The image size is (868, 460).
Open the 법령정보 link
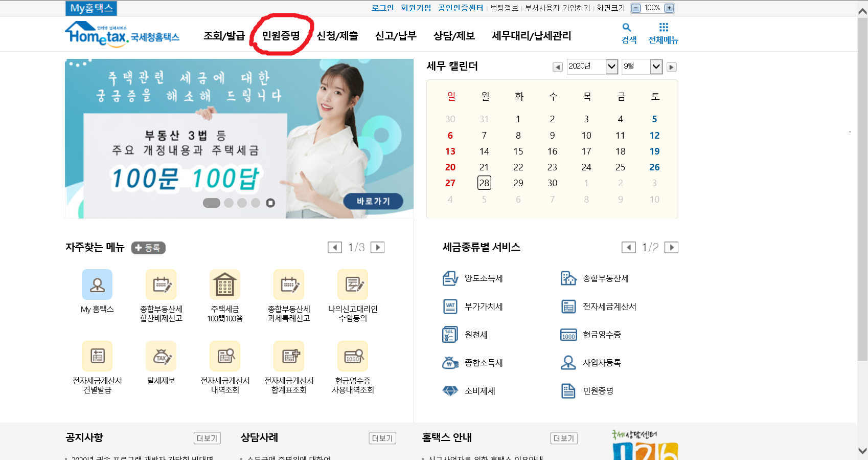point(505,8)
